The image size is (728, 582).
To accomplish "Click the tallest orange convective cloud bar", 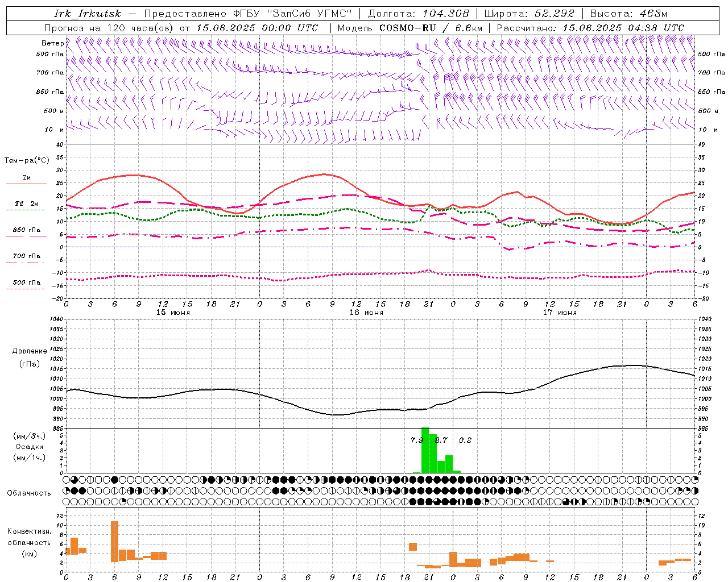I will click(x=114, y=542).
